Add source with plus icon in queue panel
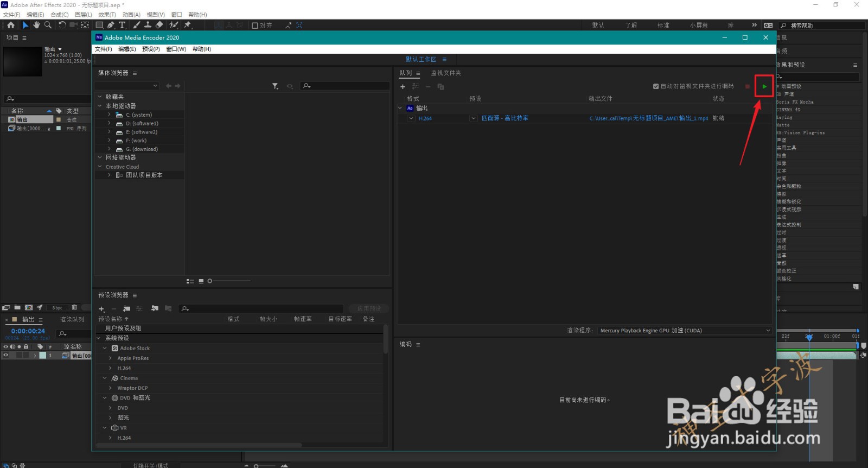 [403, 87]
